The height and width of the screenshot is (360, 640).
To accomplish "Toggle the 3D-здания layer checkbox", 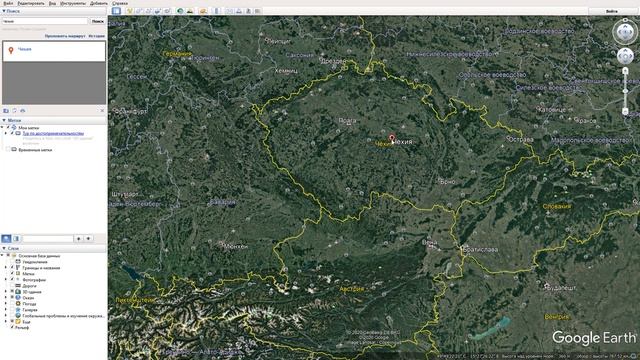I will click(x=13, y=292).
